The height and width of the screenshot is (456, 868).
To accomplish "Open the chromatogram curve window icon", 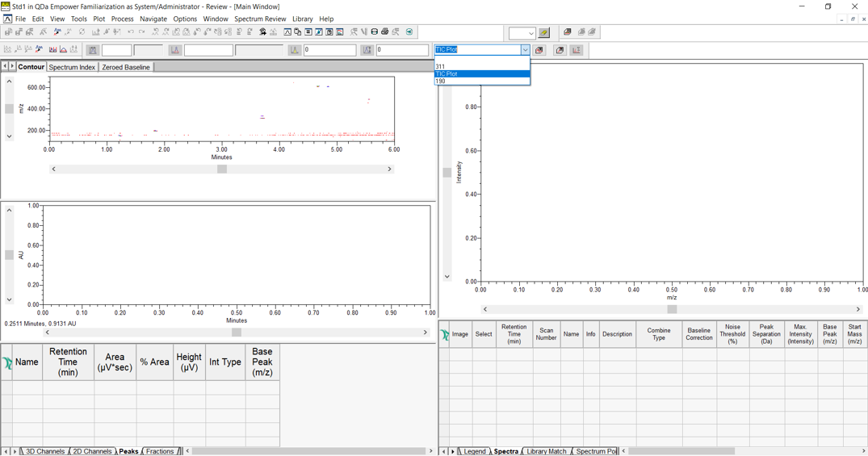I will click(287, 32).
